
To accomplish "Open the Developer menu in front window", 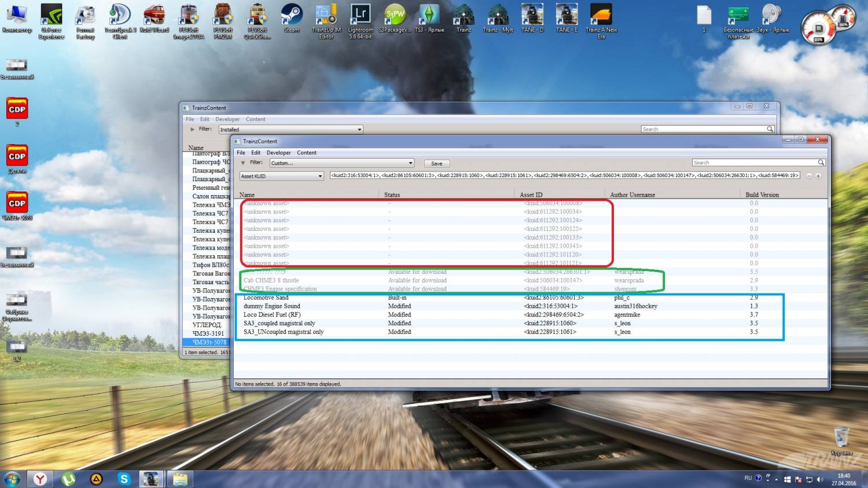I will [278, 153].
